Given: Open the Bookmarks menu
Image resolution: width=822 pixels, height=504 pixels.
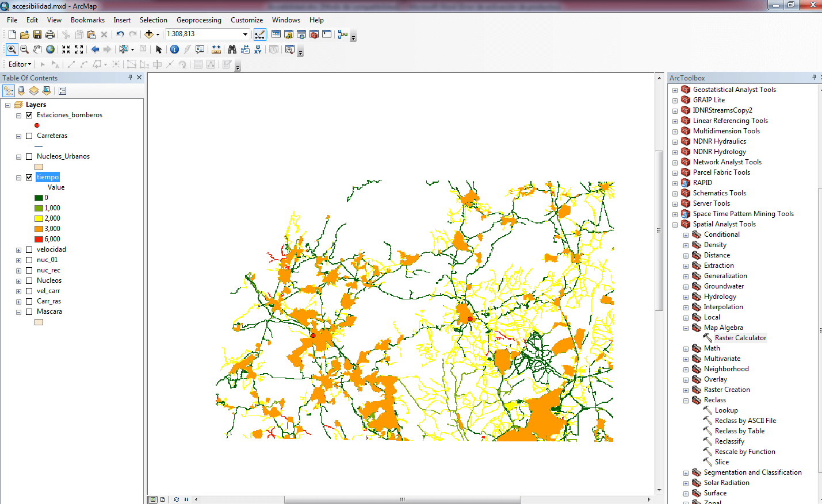Looking at the screenshot, I should [x=87, y=20].
